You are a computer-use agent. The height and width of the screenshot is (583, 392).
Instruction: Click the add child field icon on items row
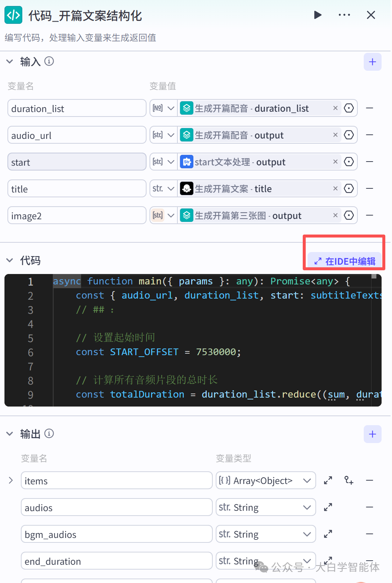349,480
